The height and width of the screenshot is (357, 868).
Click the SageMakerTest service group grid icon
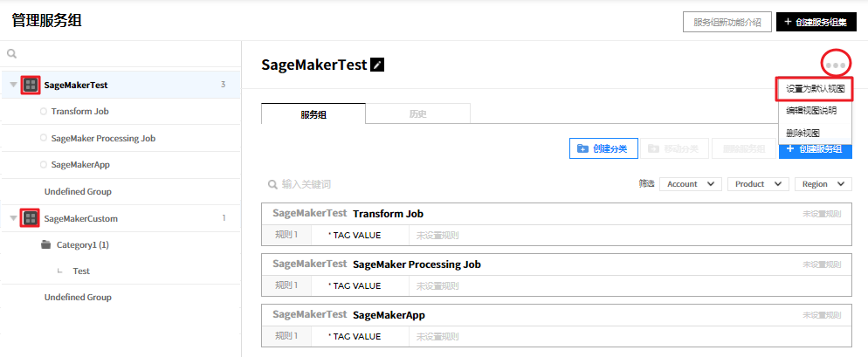[31, 85]
